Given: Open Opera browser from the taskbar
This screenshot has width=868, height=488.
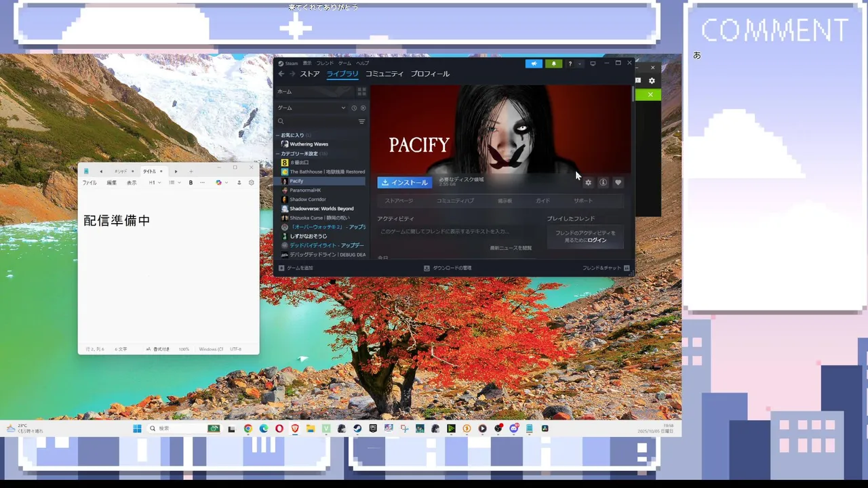Looking at the screenshot, I should [x=279, y=428].
